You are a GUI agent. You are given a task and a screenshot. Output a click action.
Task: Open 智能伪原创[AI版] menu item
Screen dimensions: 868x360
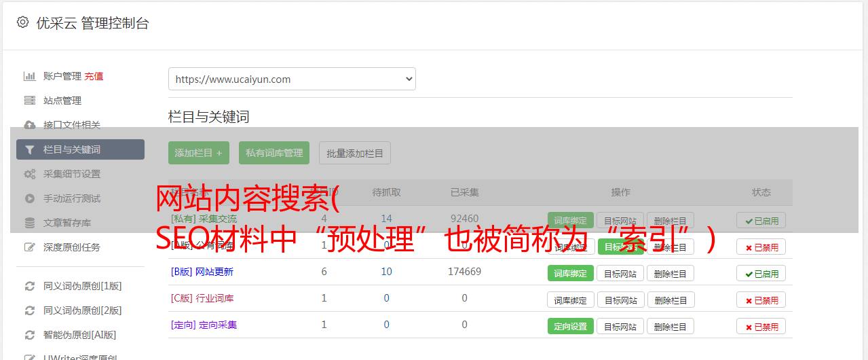80,335
